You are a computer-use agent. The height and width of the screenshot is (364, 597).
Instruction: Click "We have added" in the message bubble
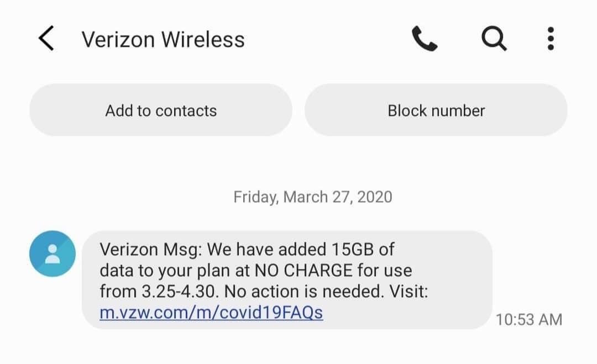tap(268, 249)
